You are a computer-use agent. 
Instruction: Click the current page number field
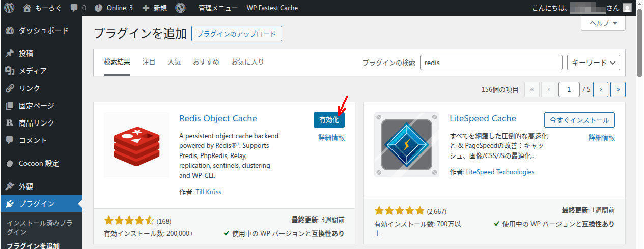[x=569, y=89]
